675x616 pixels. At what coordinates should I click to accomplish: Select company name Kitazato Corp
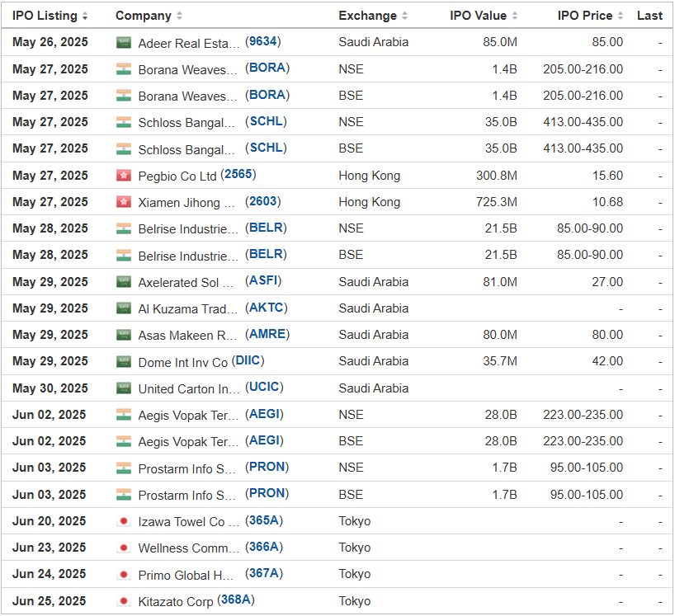(176, 602)
